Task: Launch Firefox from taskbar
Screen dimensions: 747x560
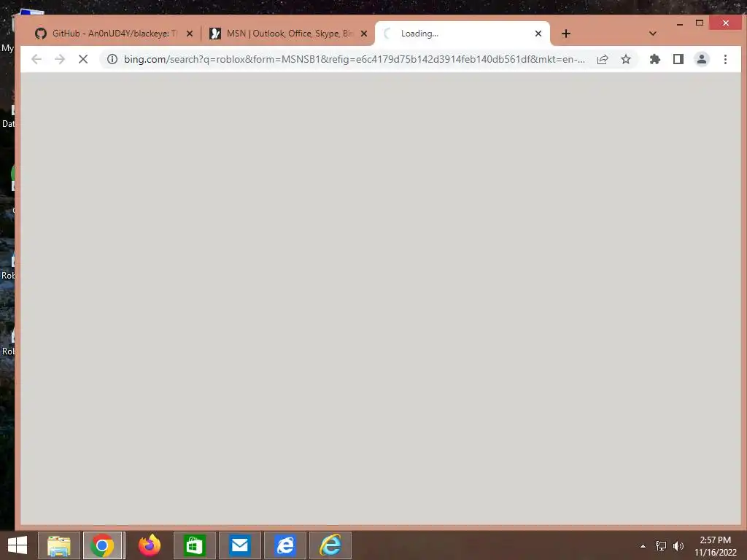Action: click(149, 545)
